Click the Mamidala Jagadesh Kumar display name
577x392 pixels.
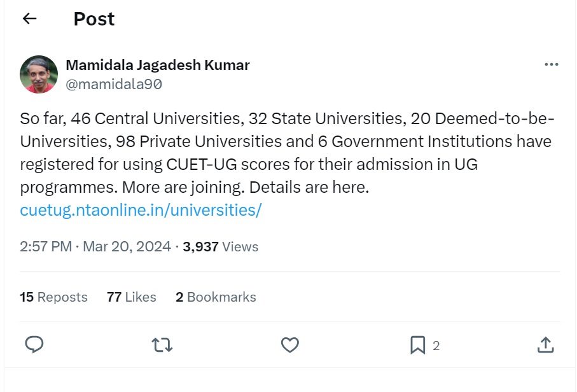[158, 65]
